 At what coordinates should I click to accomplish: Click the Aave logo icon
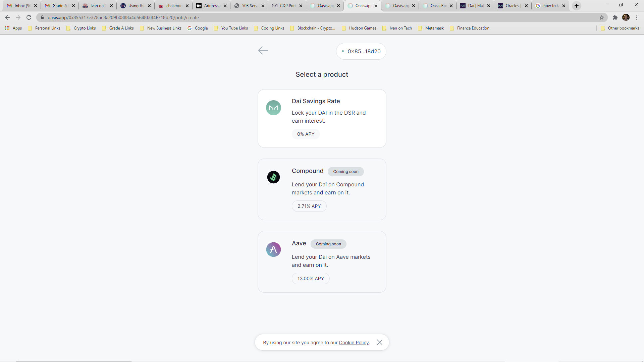[x=273, y=250]
